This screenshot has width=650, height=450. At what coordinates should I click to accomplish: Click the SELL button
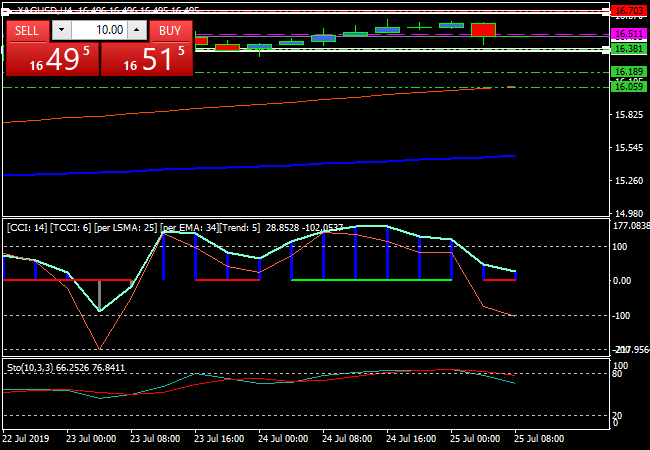click(27, 30)
